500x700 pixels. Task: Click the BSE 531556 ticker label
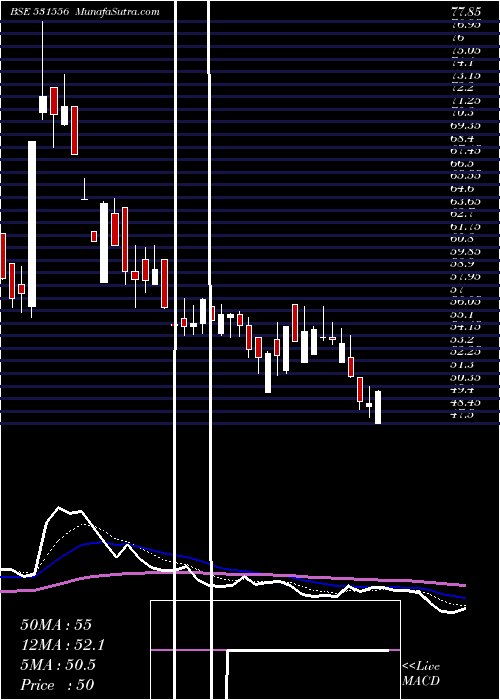40,12
